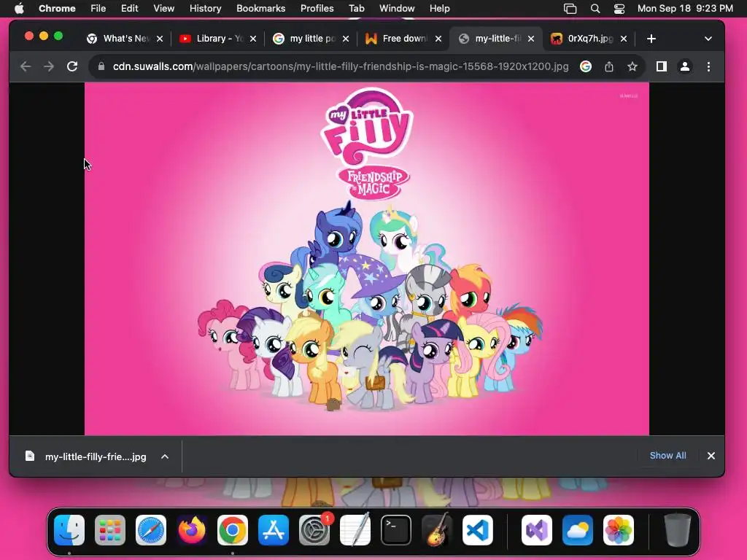747x560 pixels.
Task: Click Chrome icon in the Dock
Action: point(233,530)
